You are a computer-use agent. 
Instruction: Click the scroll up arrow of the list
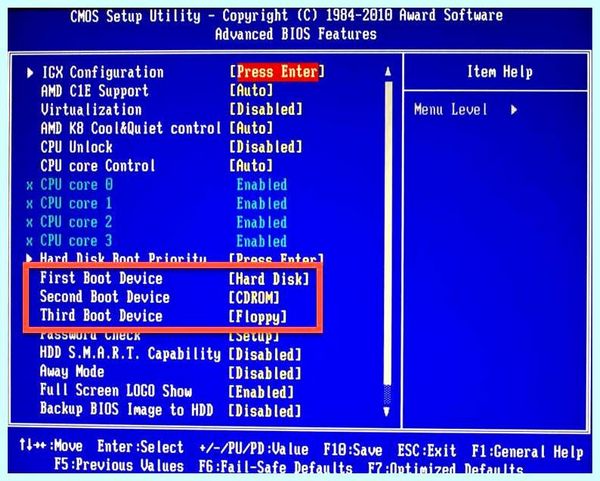coord(388,72)
